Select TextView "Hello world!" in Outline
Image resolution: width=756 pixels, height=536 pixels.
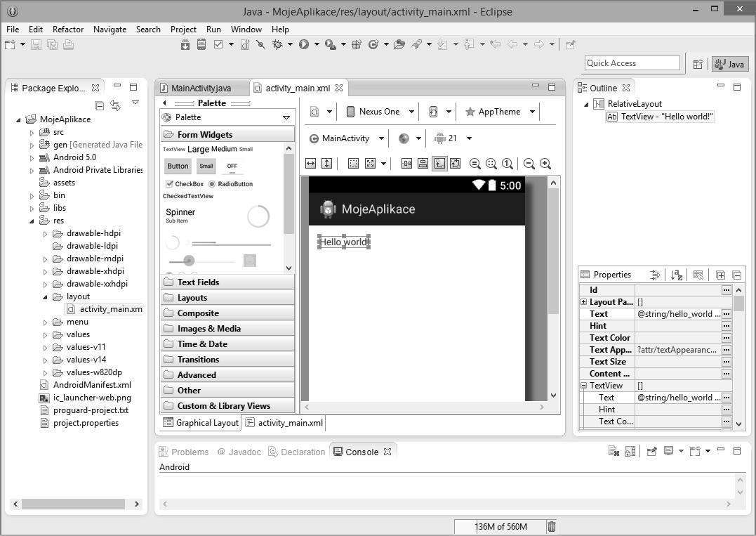(660, 117)
